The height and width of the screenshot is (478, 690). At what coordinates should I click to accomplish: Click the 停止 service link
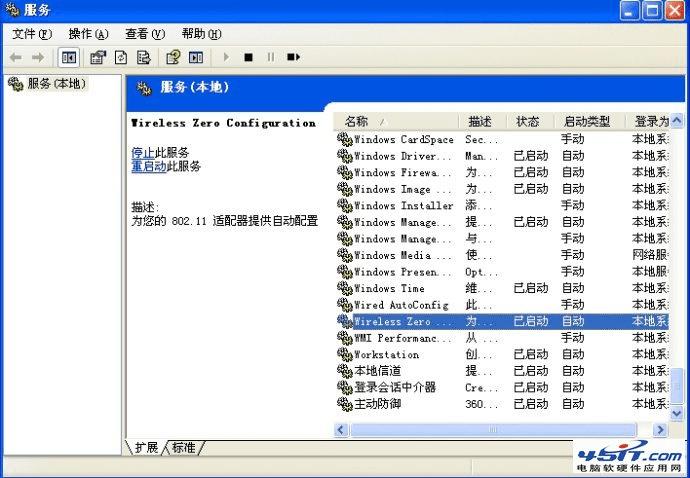click(143, 153)
